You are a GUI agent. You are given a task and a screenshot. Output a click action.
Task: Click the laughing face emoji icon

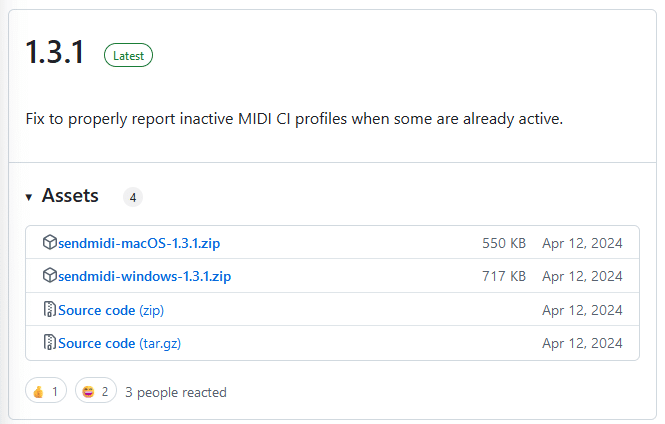88,392
